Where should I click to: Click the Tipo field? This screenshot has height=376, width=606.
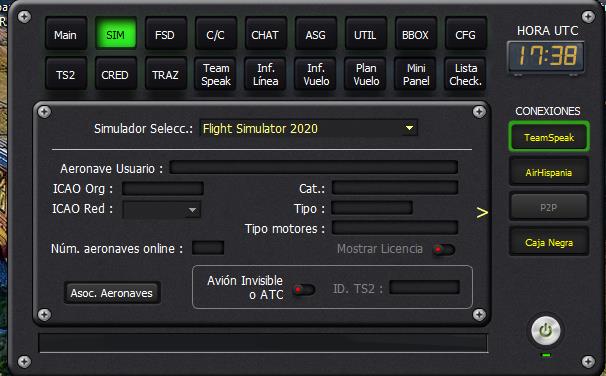tap(372, 208)
